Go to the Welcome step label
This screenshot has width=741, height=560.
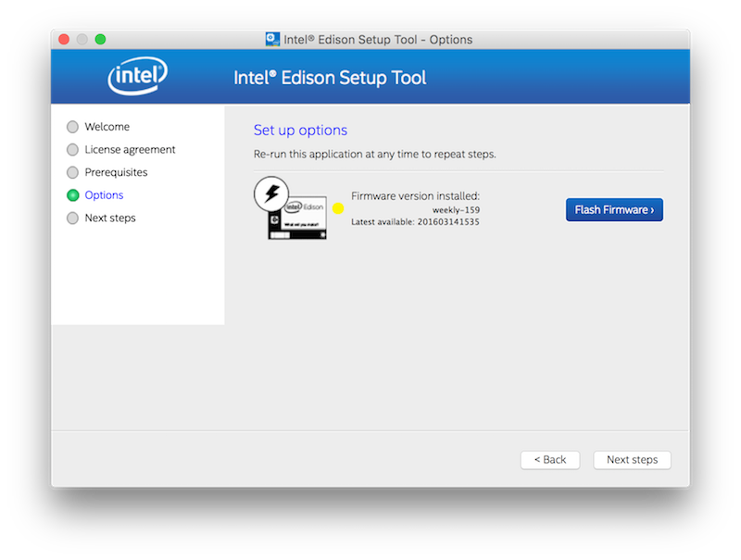click(x=107, y=127)
